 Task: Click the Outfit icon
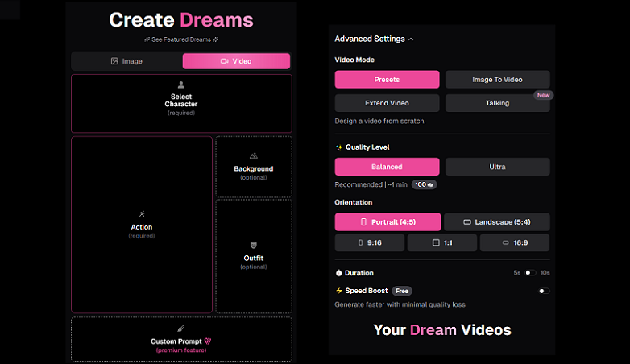[x=254, y=245]
